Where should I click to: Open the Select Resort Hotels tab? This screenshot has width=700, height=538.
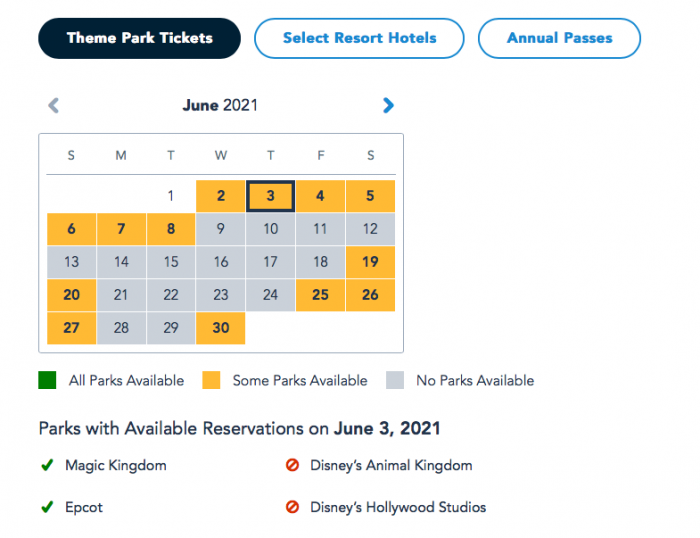(x=359, y=38)
